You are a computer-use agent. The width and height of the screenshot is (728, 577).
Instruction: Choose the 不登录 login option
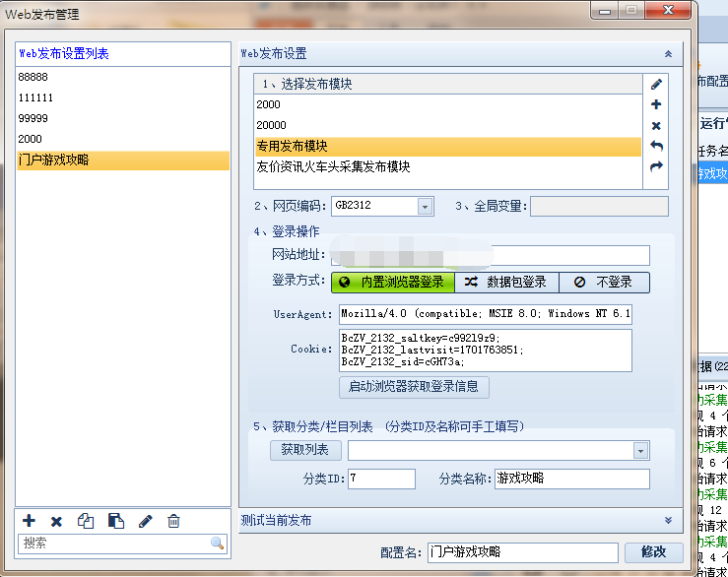coord(604,283)
